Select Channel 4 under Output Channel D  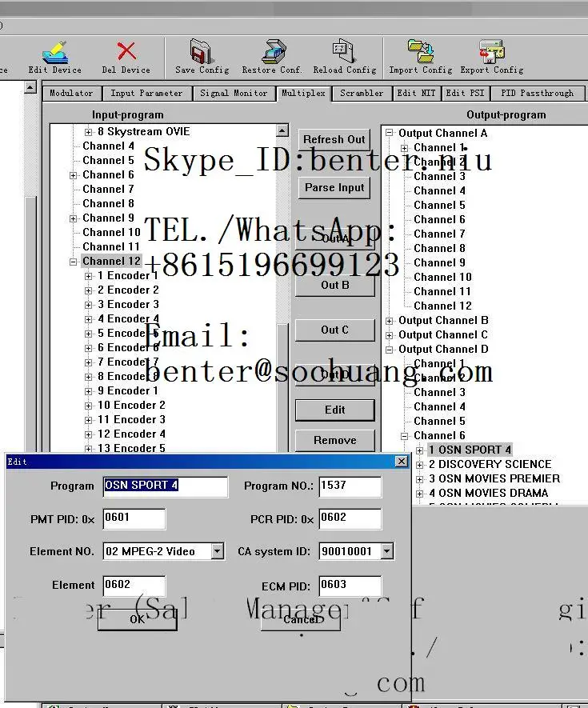click(439, 407)
